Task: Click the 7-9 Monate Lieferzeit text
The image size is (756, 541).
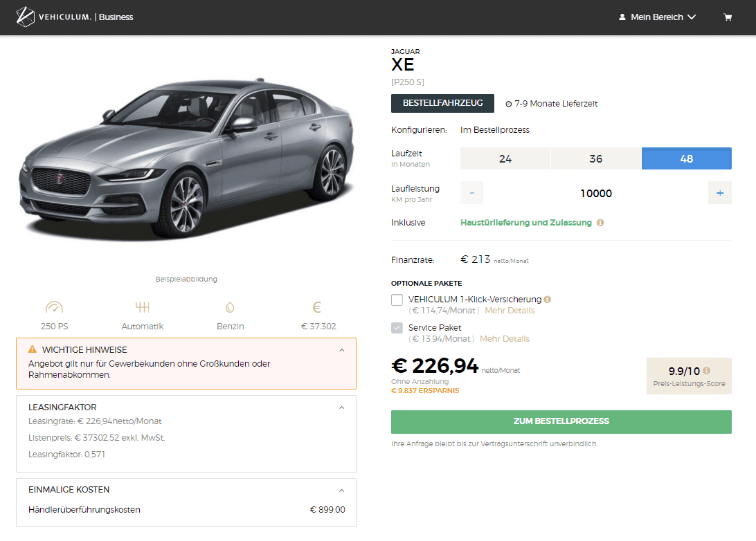Action: pos(556,104)
